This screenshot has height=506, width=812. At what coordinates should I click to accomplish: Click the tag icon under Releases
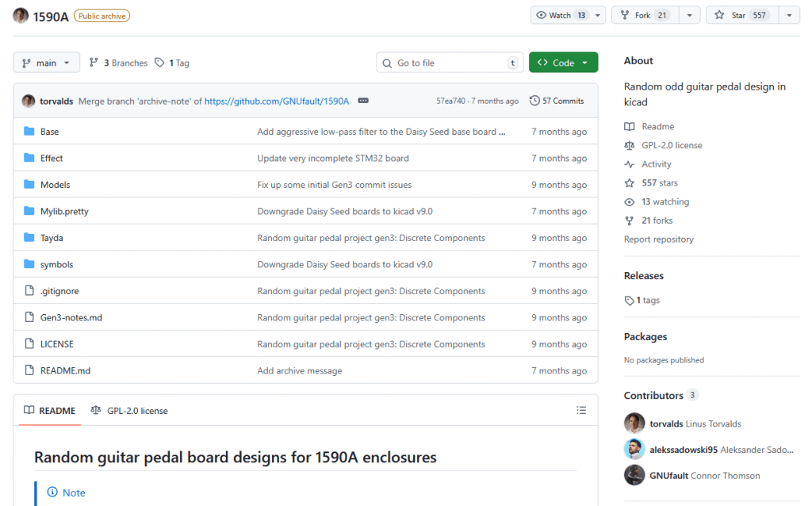click(630, 301)
